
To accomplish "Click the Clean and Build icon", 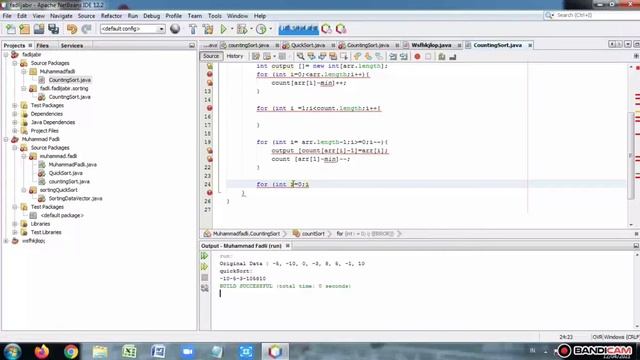I will (208, 29).
